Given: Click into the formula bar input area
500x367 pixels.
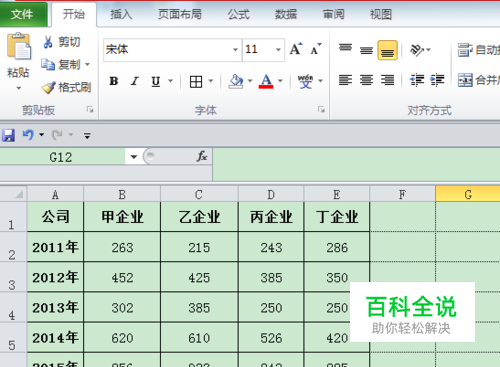Looking at the screenshot, I should coord(356,165).
